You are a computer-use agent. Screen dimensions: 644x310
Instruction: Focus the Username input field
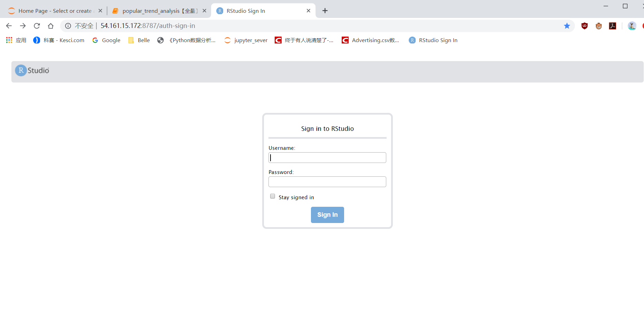(327, 158)
